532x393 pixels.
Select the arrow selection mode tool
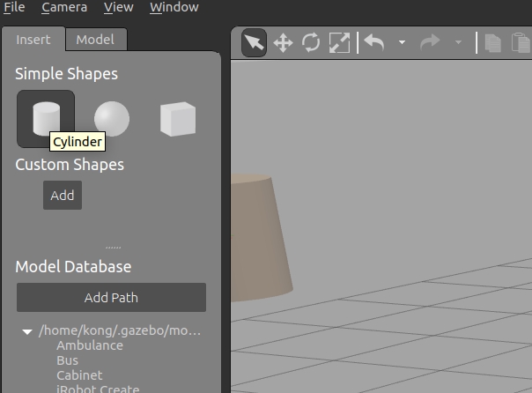(255, 42)
